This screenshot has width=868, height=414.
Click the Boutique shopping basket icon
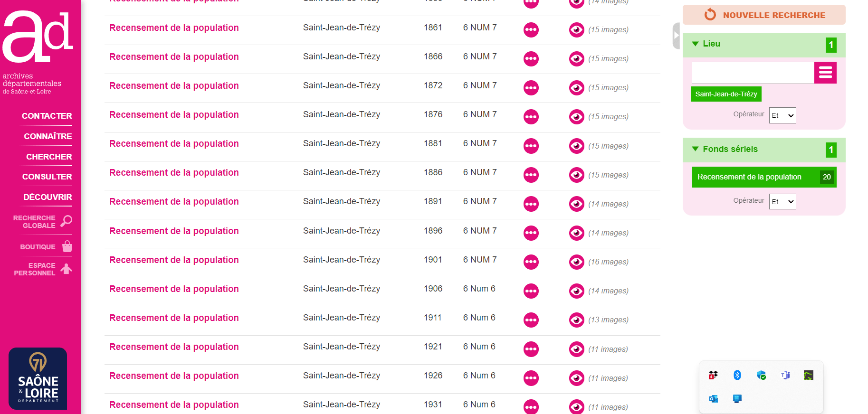pyautogui.click(x=67, y=246)
